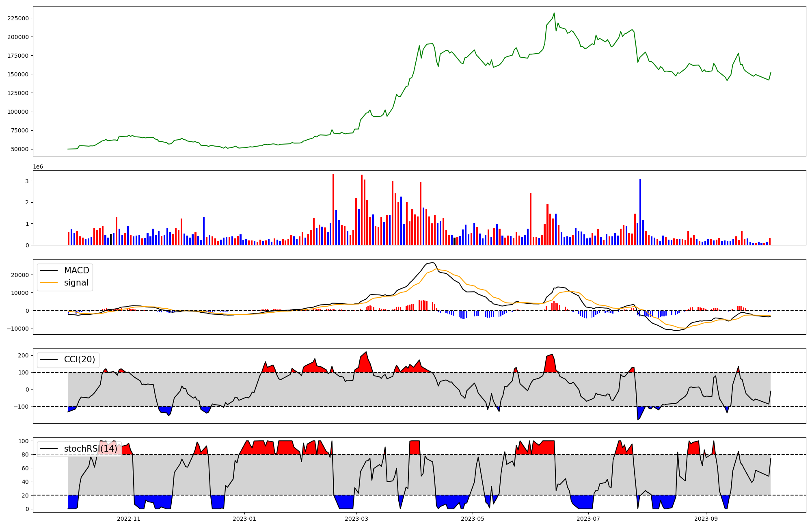
Task: Click the tallest blue volume bar
Action: coord(640,211)
